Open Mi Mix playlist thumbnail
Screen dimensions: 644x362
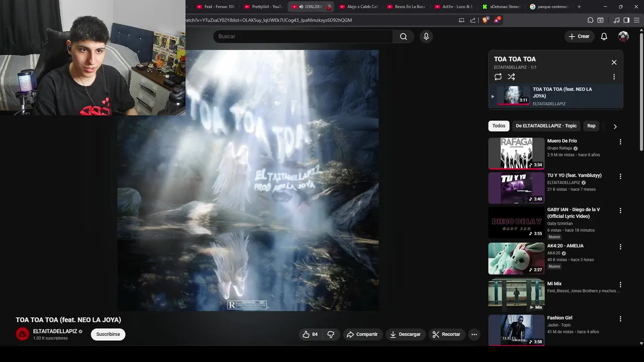tap(516, 295)
